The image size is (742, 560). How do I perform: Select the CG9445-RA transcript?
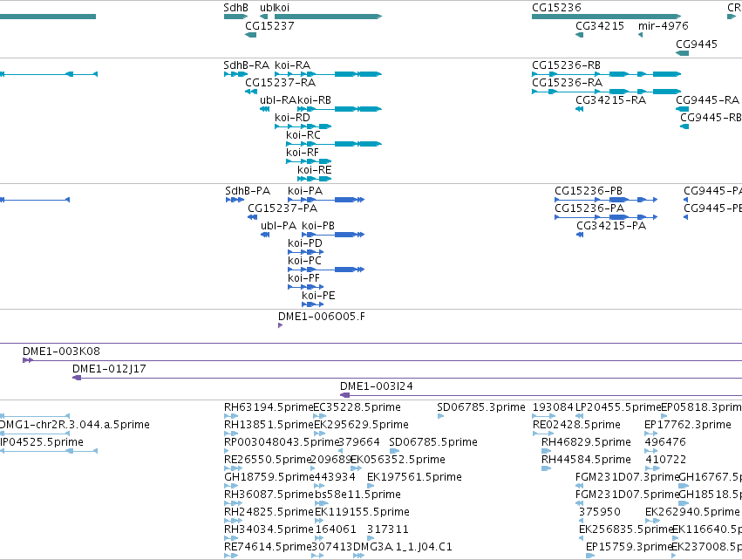pos(683,109)
